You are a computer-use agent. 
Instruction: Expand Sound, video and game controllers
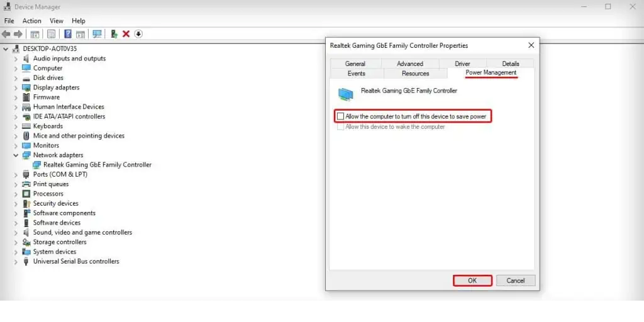[16, 232]
